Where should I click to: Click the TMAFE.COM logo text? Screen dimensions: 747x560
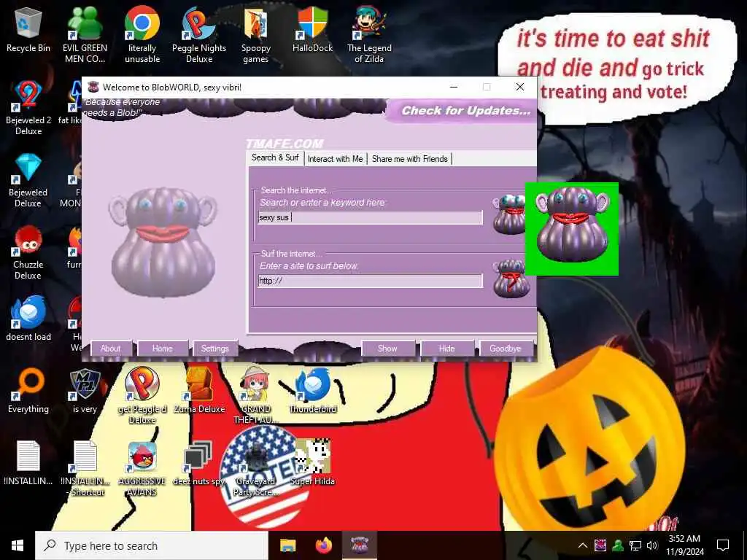[285, 144]
